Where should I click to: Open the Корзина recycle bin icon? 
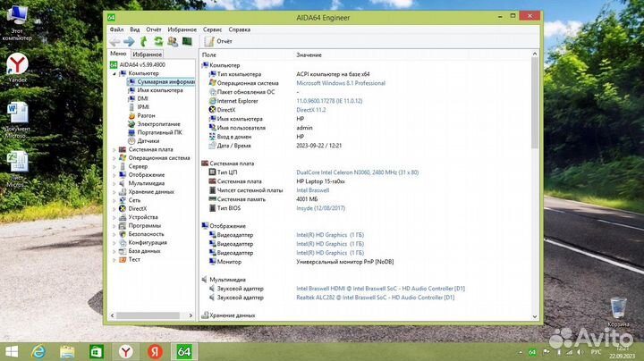coord(618,312)
